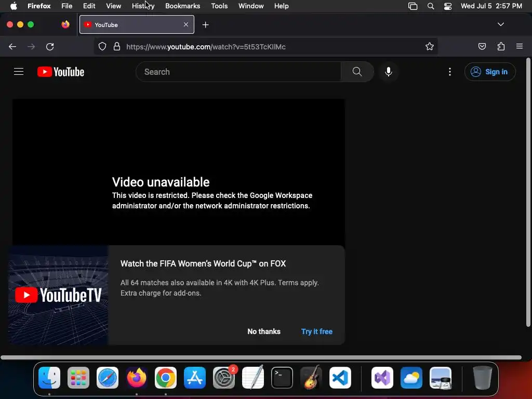Open Visual Studio from the dock
532x399 pixels.
382,378
